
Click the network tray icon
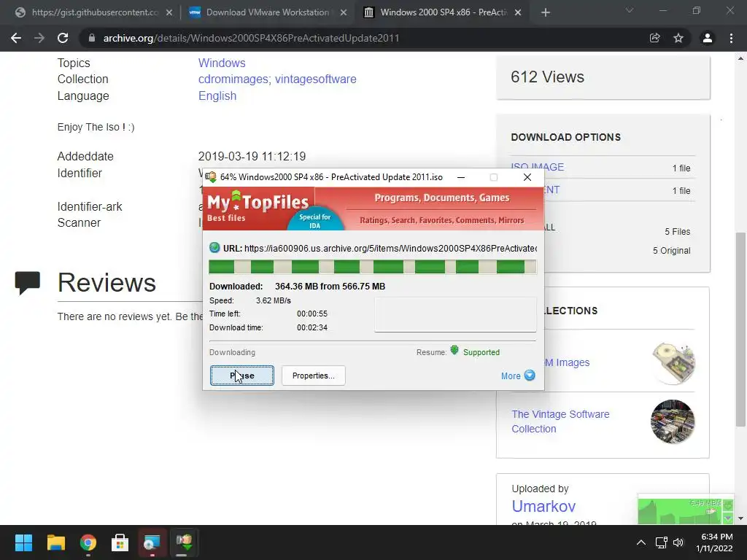pyautogui.click(x=661, y=542)
